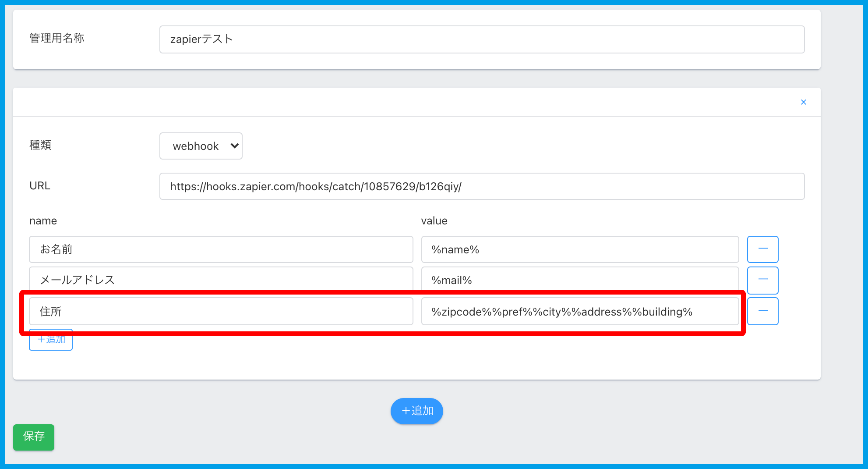868x469 pixels.
Task: Click the value column header
Action: point(434,221)
